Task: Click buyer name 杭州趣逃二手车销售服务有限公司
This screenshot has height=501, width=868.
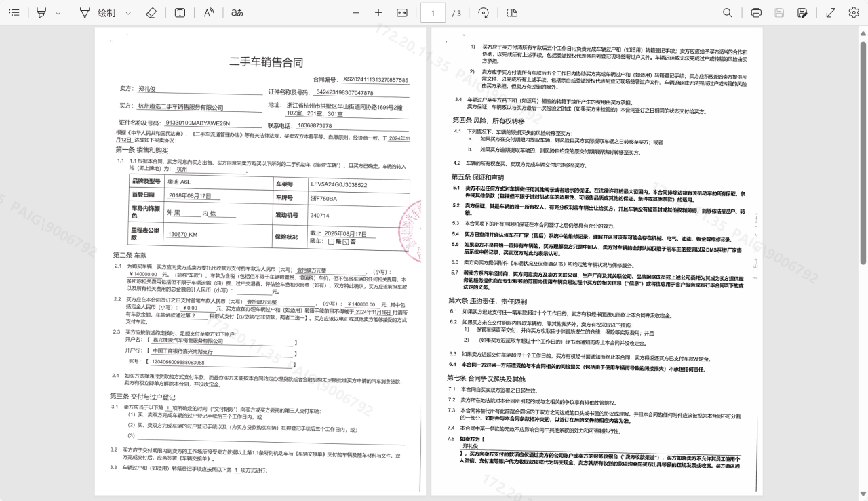Action: click(x=180, y=107)
